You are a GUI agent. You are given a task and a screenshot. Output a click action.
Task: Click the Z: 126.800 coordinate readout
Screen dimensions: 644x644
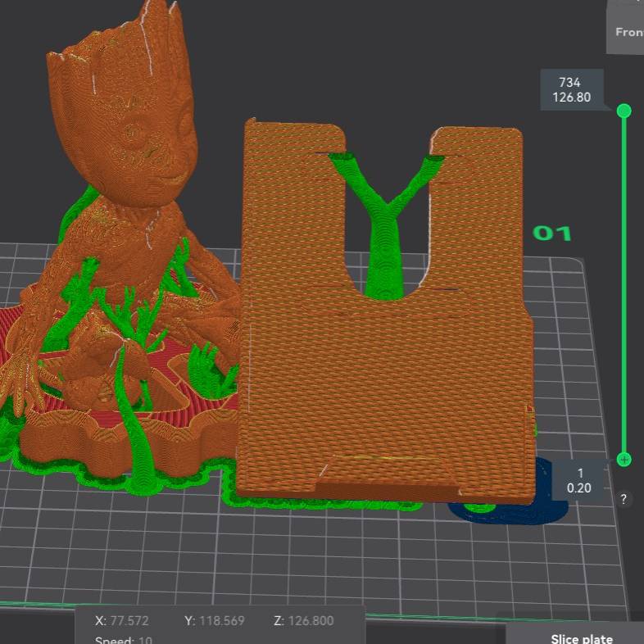(x=303, y=620)
